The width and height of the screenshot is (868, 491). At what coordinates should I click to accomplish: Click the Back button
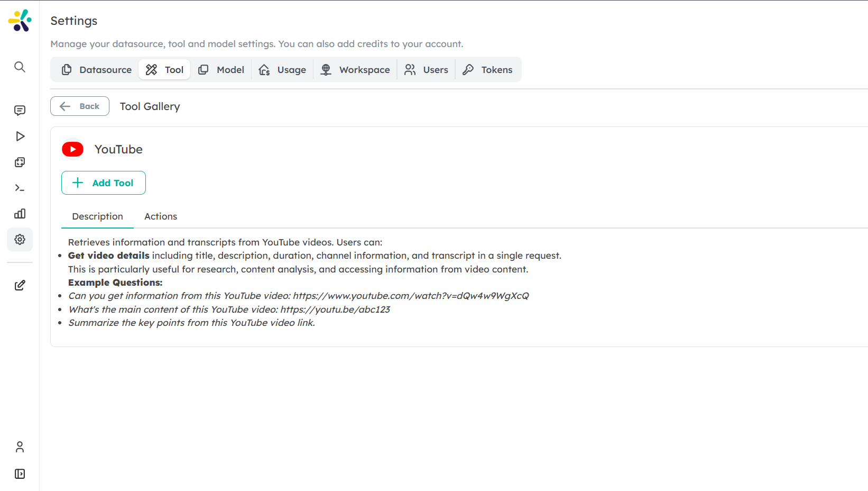80,106
